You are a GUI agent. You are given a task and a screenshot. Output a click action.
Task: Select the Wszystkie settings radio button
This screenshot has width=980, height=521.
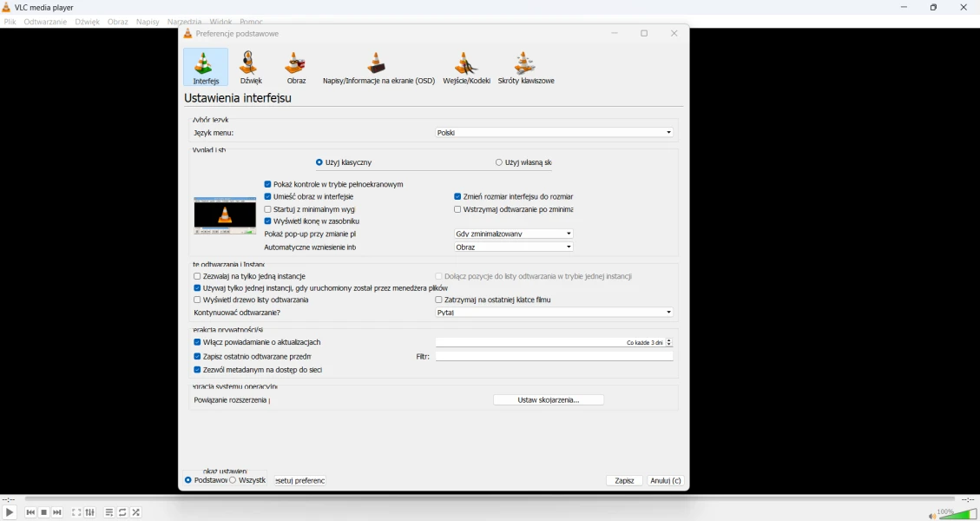pos(233,480)
